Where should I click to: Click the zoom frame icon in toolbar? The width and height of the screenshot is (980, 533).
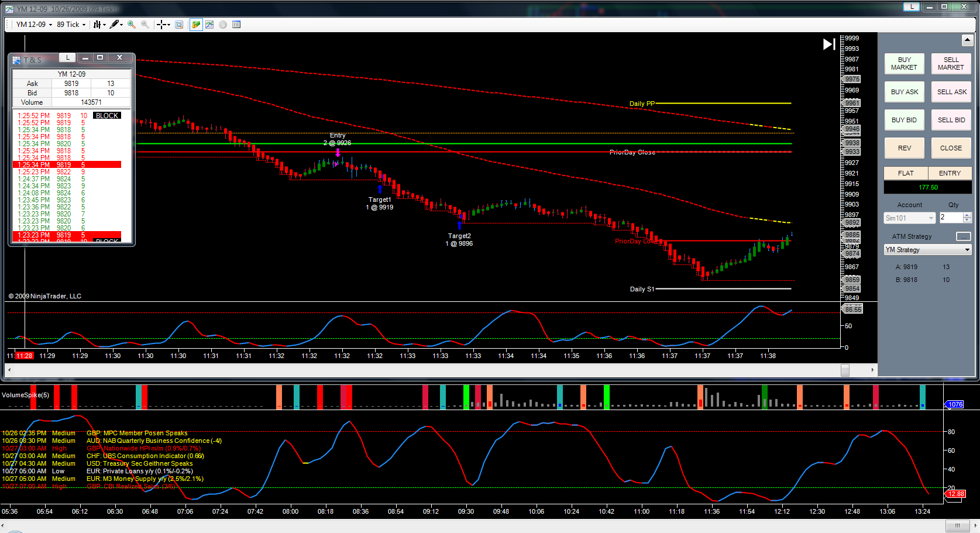click(179, 25)
